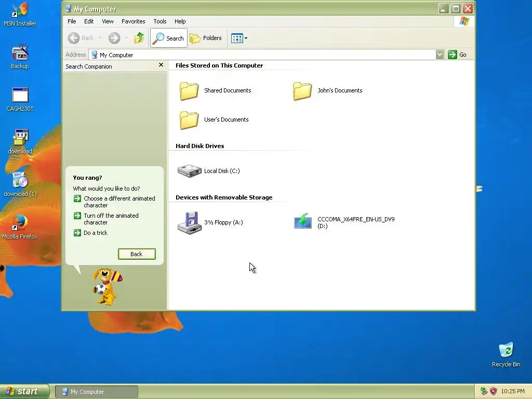Viewport: 532px width, 399px height.
Task: Click the Back toolbar arrow
Action: click(x=81, y=38)
